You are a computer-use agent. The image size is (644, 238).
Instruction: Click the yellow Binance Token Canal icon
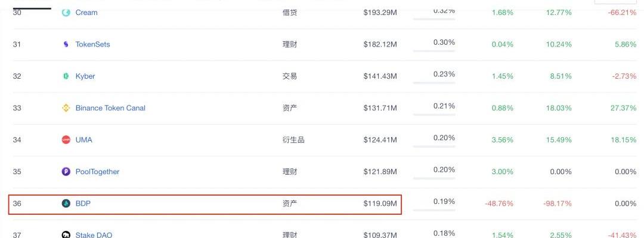pos(66,108)
